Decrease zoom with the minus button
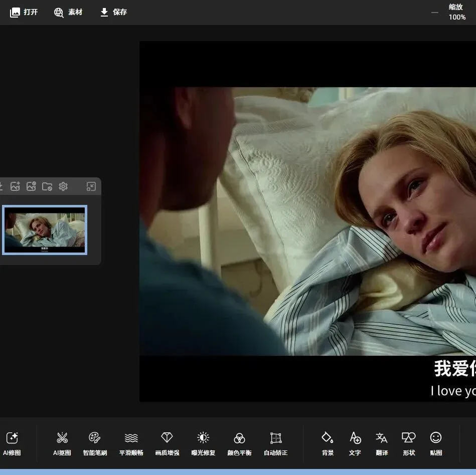This screenshot has height=475, width=476. click(x=435, y=13)
